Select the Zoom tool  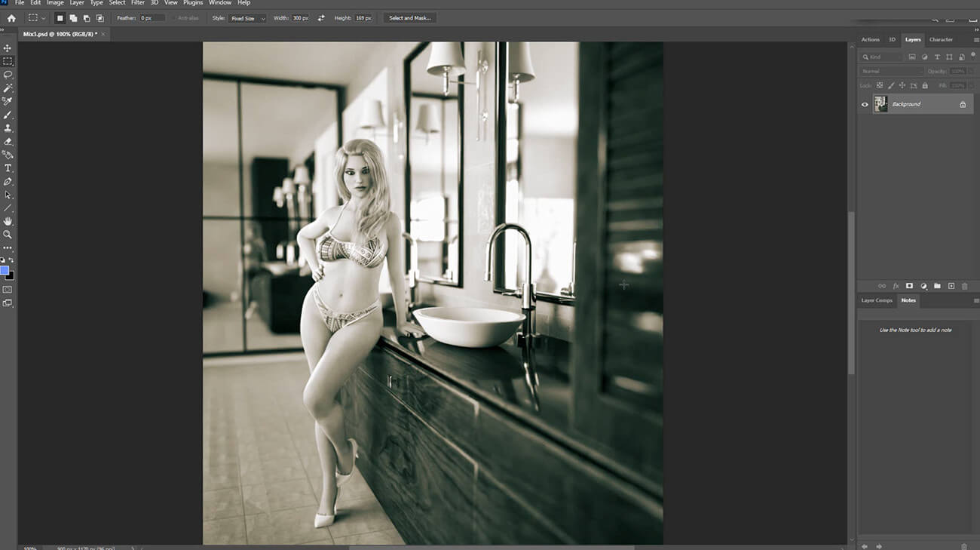(8, 235)
